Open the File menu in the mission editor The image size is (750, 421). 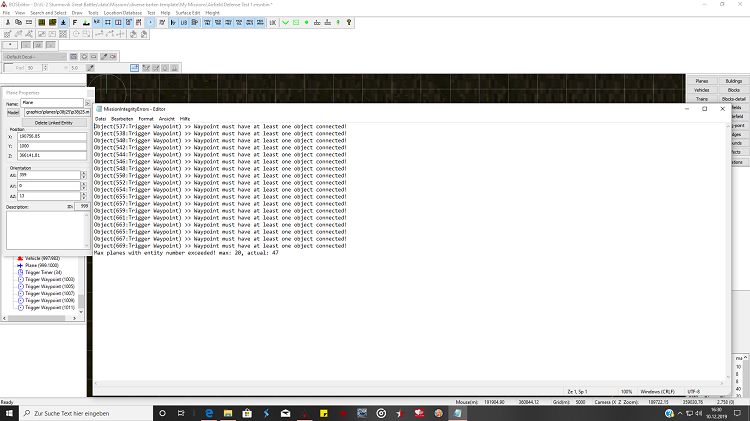click(6, 13)
